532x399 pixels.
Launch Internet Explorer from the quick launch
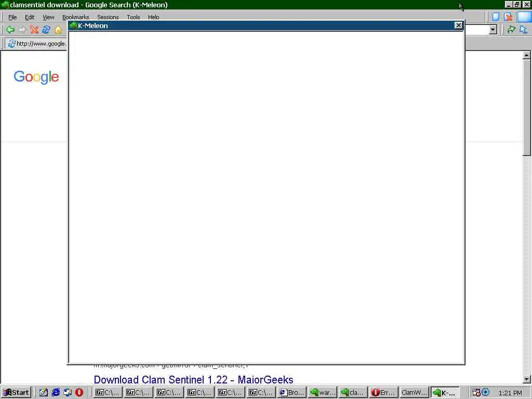(56, 393)
